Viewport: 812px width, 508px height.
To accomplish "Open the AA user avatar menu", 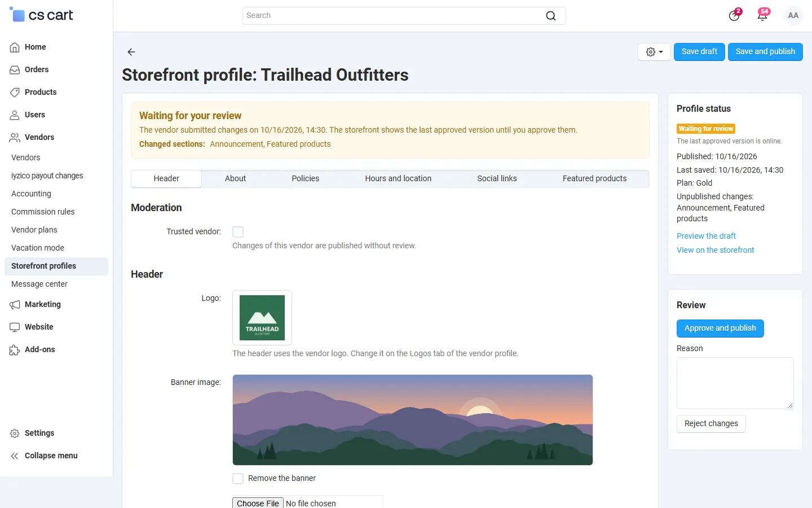I will [793, 15].
